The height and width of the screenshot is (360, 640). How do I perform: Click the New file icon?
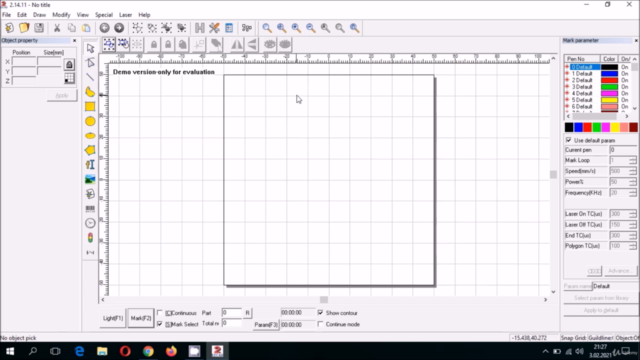click(9, 28)
